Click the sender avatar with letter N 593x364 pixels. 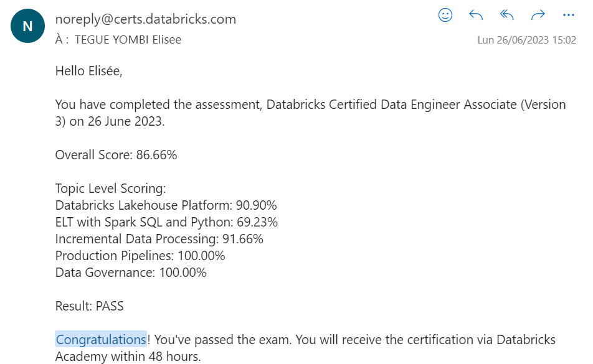(x=27, y=26)
